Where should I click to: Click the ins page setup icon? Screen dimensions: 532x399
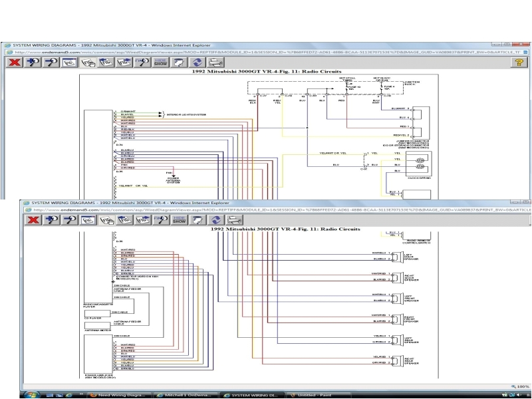click(x=68, y=61)
